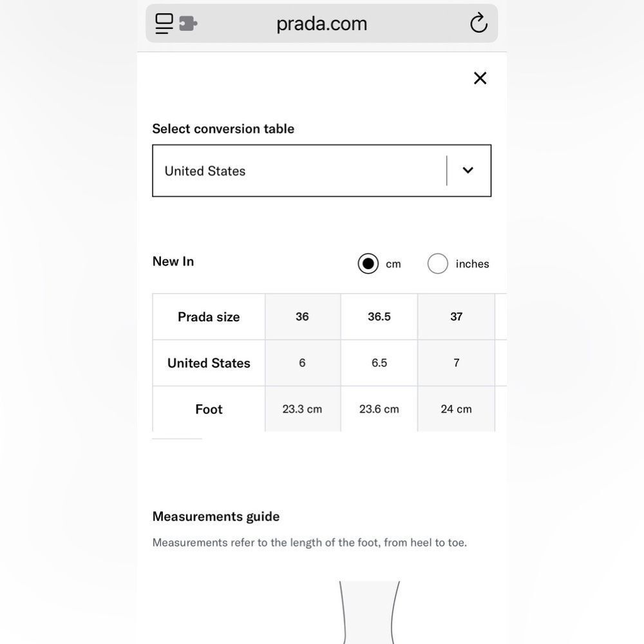Select Prada size 37 column header

coord(457,317)
